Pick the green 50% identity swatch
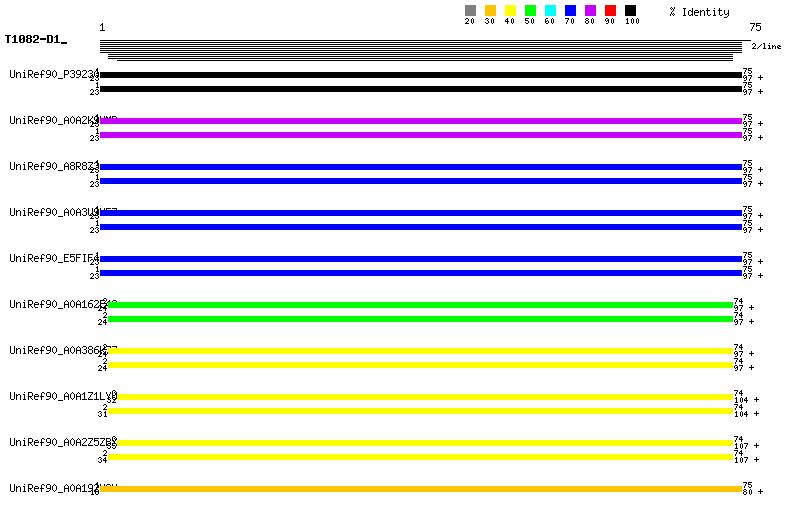 coord(530,11)
